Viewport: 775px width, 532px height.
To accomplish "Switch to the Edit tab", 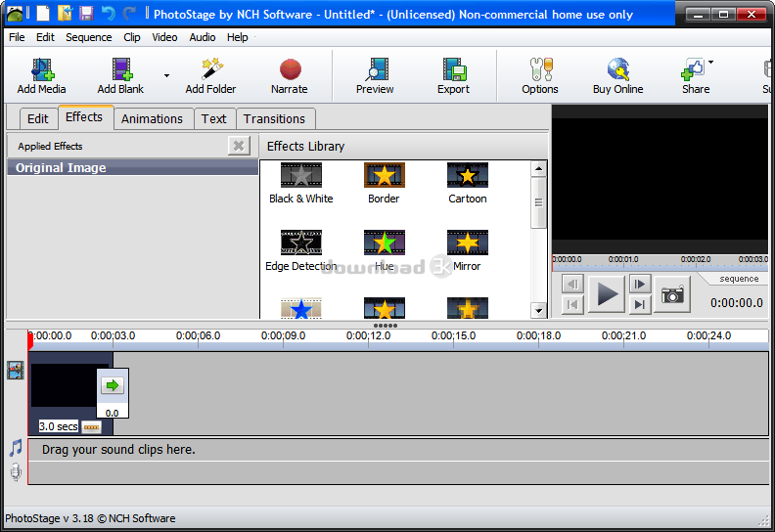I will pos(37,119).
